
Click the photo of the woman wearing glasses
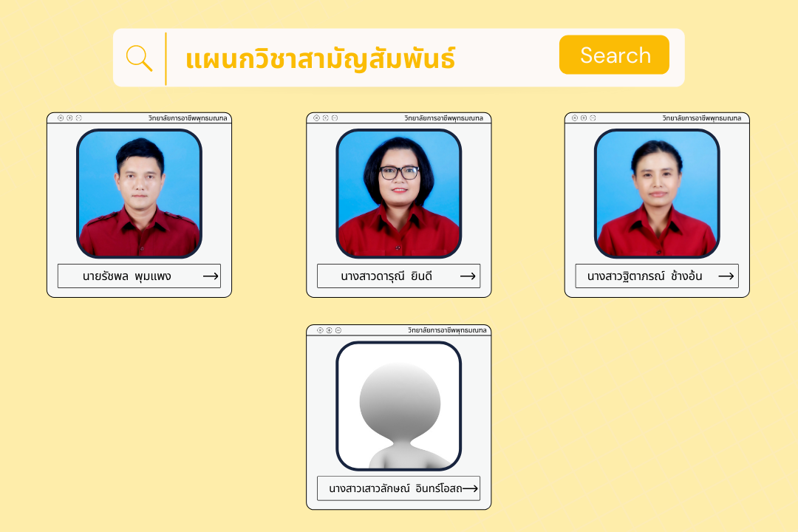pos(398,194)
